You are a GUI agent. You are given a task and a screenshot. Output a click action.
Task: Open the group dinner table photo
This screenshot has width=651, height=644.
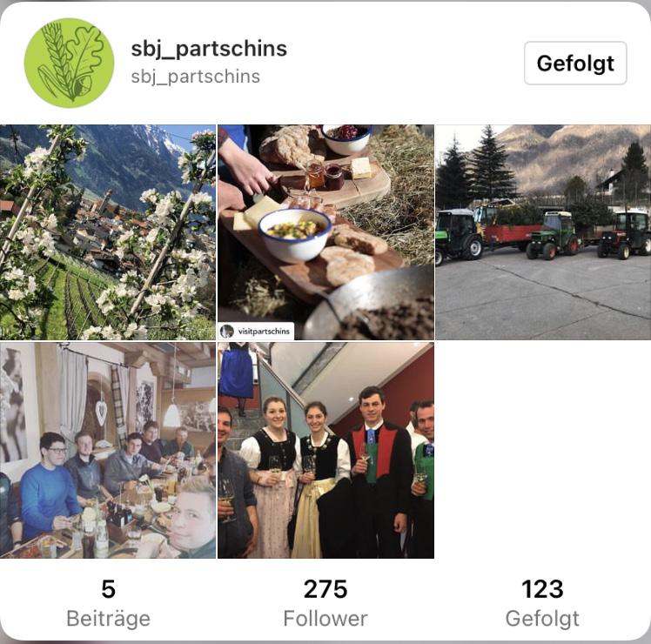click(x=108, y=450)
